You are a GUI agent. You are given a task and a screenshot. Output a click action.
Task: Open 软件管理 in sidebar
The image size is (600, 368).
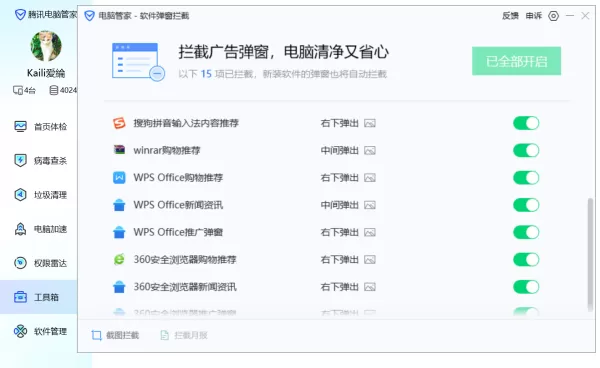click(x=40, y=331)
